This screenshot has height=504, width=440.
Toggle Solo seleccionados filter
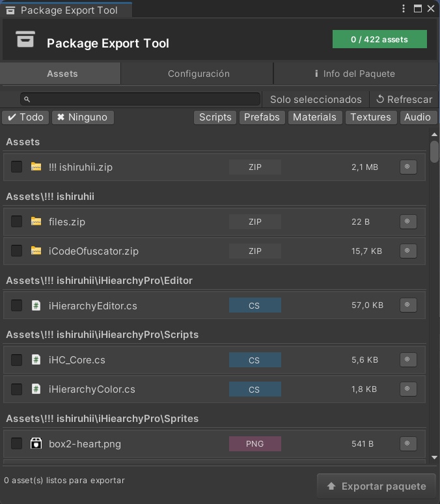click(x=316, y=100)
